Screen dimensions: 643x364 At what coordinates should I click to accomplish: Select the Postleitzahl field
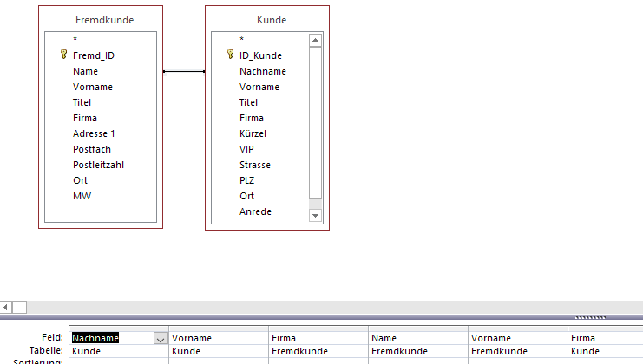click(98, 165)
